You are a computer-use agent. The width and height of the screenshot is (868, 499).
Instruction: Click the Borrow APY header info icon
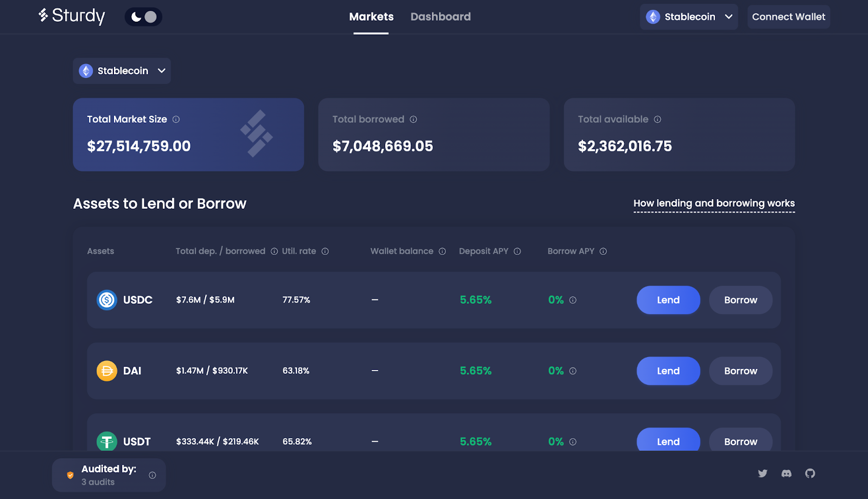coord(603,251)
